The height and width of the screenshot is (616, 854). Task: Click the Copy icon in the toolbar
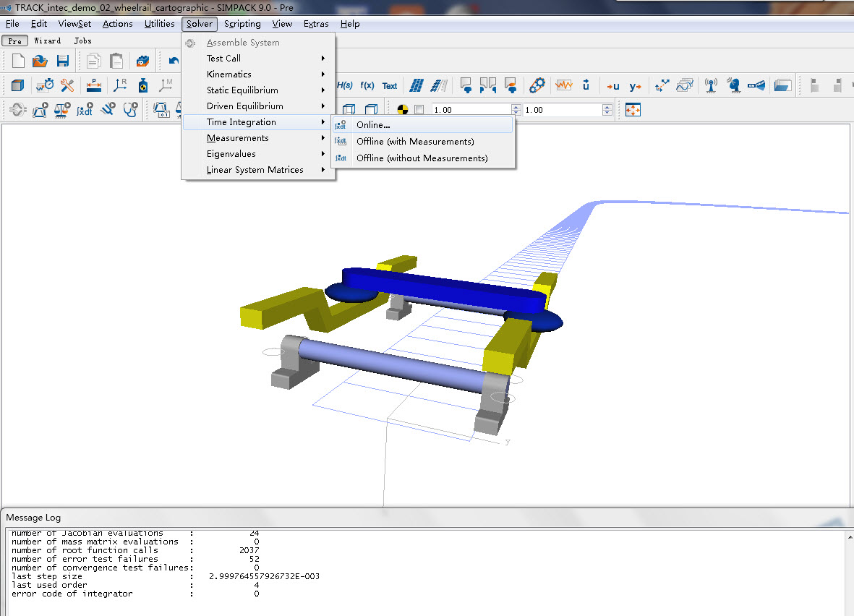click(94, 61)
